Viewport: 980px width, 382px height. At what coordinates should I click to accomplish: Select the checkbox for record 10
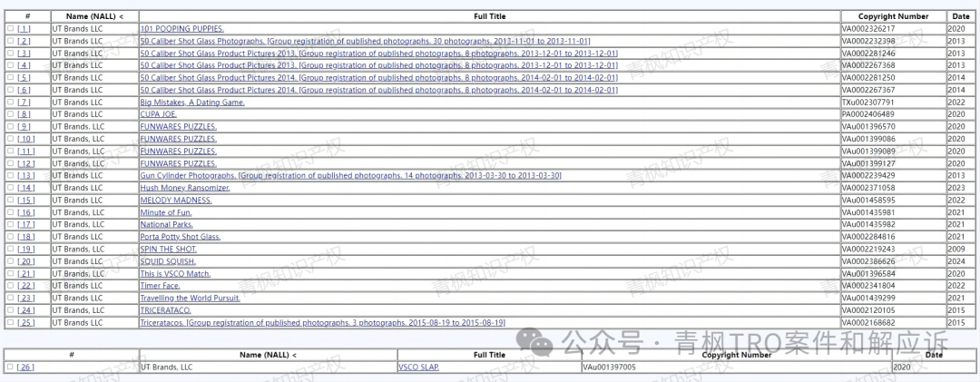pyautogui.click(x=11, y=139)
